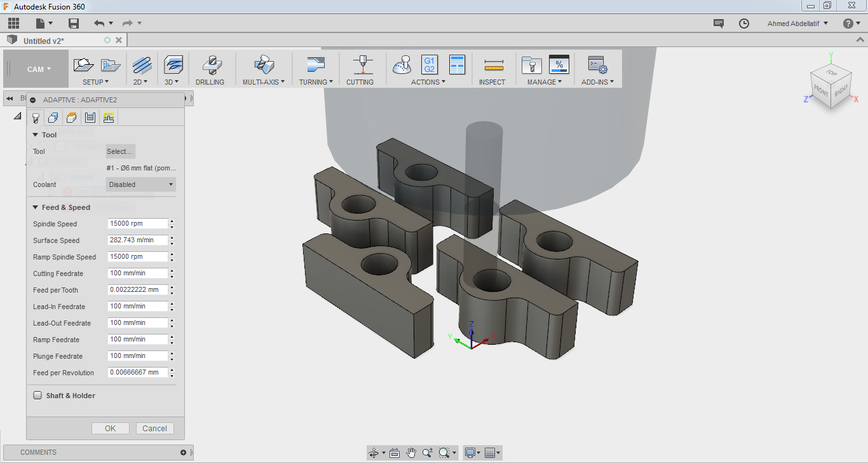This screenshot has width=868, height=463.
Task: Open Ahmed Abdellatif account menu
Action: pos(797,24)
